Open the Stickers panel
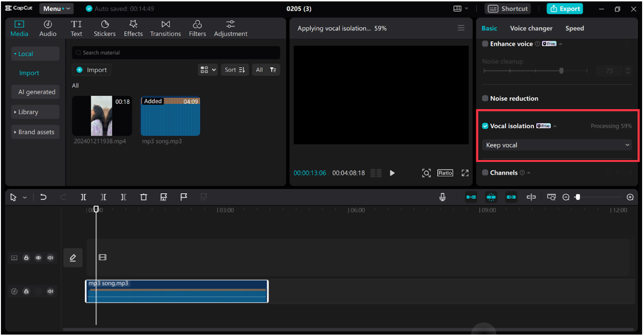The height and width of the screenshot is (336, 644). tap(105, 29)
